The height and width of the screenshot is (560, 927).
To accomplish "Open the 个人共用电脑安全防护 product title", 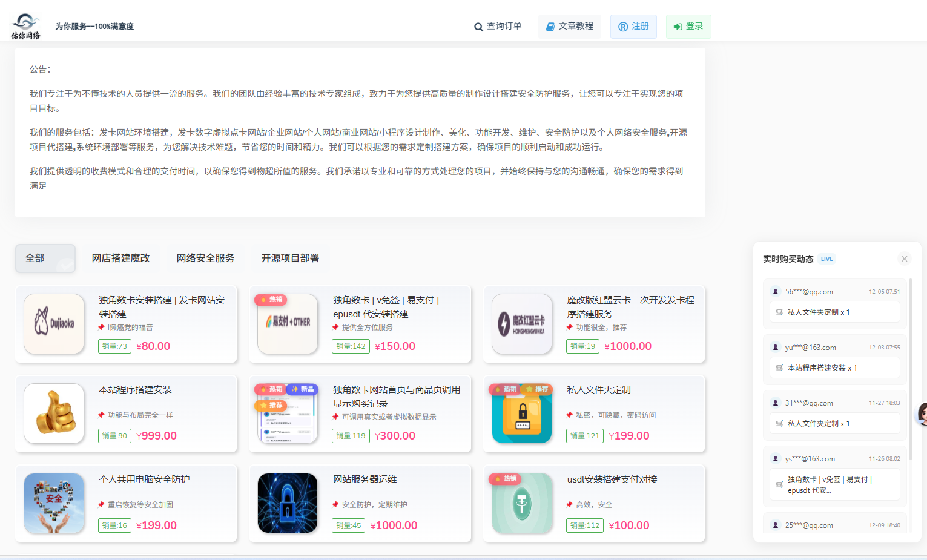I will [144, 479].
